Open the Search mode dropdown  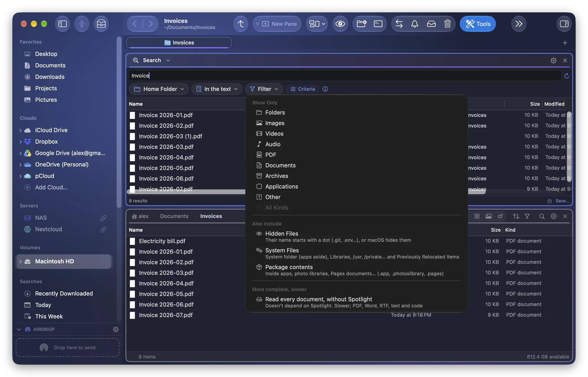tap(151, 60)
